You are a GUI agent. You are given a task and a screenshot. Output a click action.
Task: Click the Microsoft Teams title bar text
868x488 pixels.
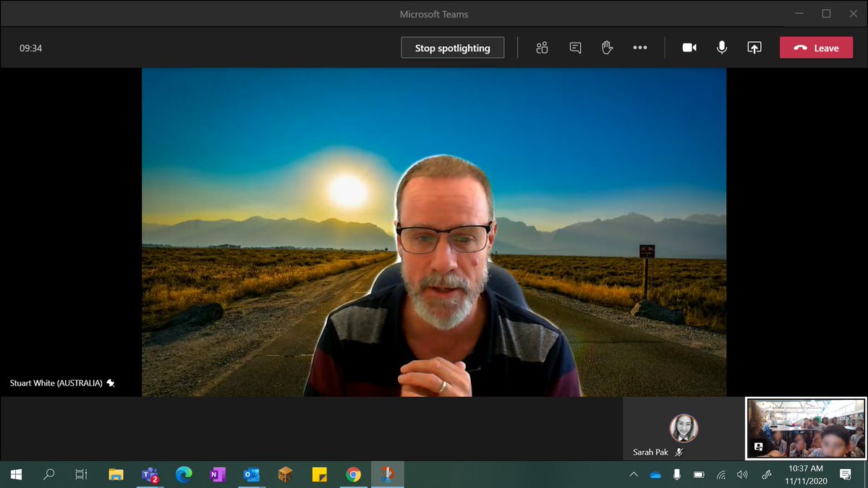point(434,14)
